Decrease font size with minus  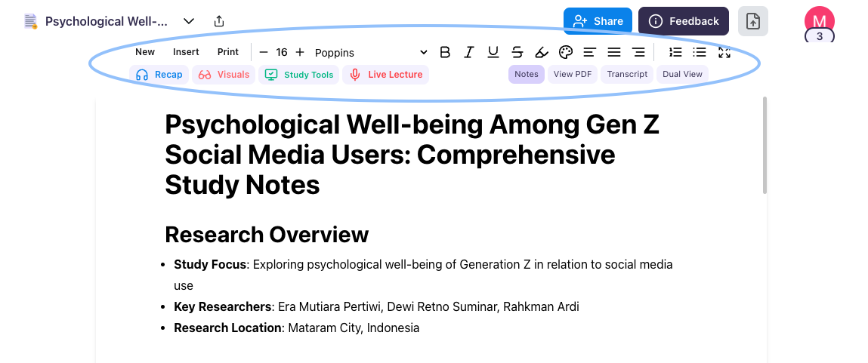click(264, 52)
